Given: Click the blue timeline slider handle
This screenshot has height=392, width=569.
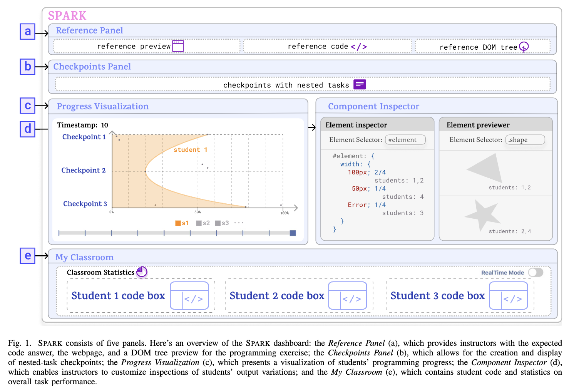Looking at the screenshot, I should (293, 233).
